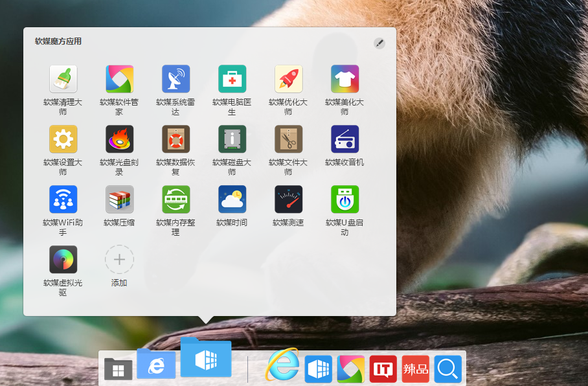Open 软媒时间 weather clock icon
Viewport: 588px width, 386px height.
tap(232, 199)
